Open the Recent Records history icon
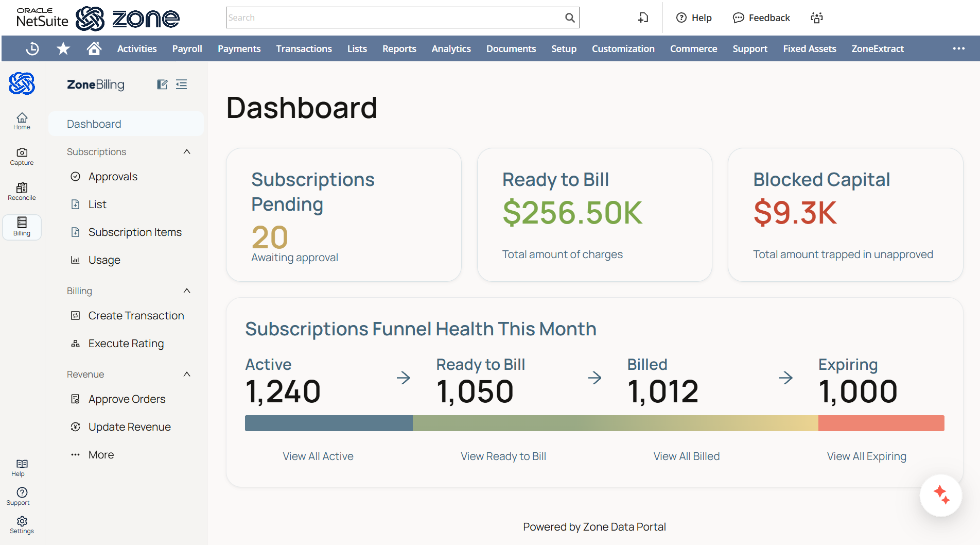Viewport: 980px width, 545px height. point(32,48)
